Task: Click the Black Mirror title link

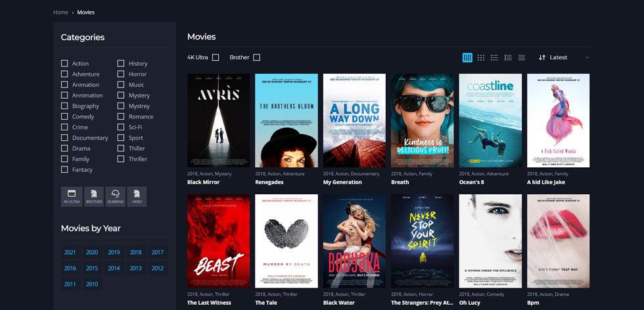Action: [x=203, y=182]
